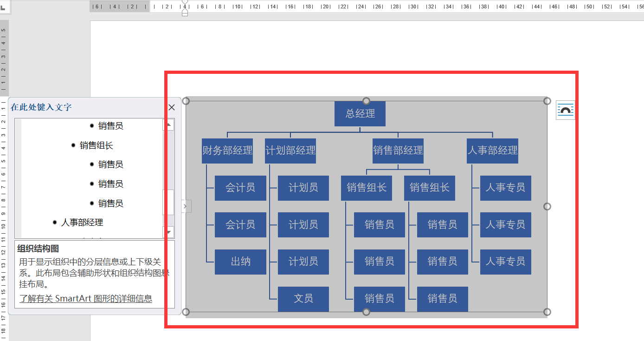This screenshot has width=644, height=341.
Task: Click the 组织结构图 heading in the description box
Action: click(38, 249)
